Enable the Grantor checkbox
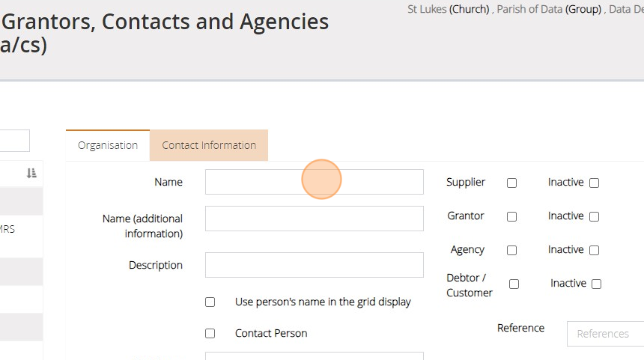Image resolution: width=644 pixels, height=360 pixels. 511,216
